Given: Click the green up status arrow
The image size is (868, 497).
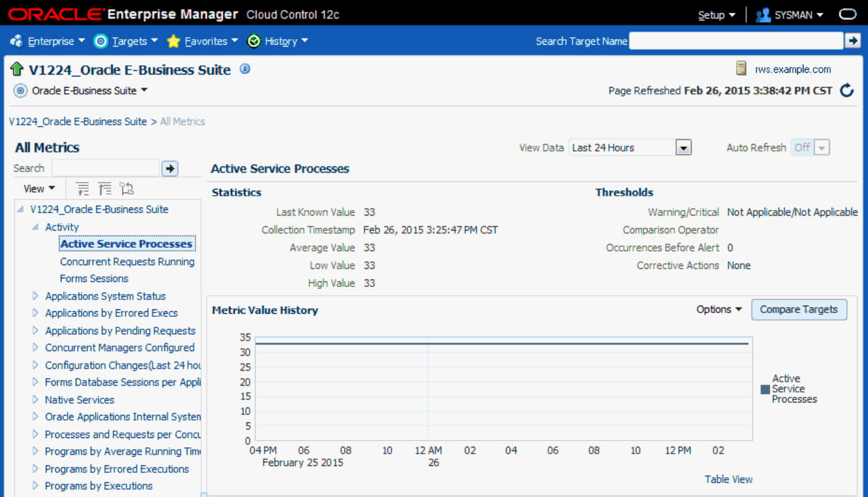Looking at the screenshot, I should pos(17,69).
